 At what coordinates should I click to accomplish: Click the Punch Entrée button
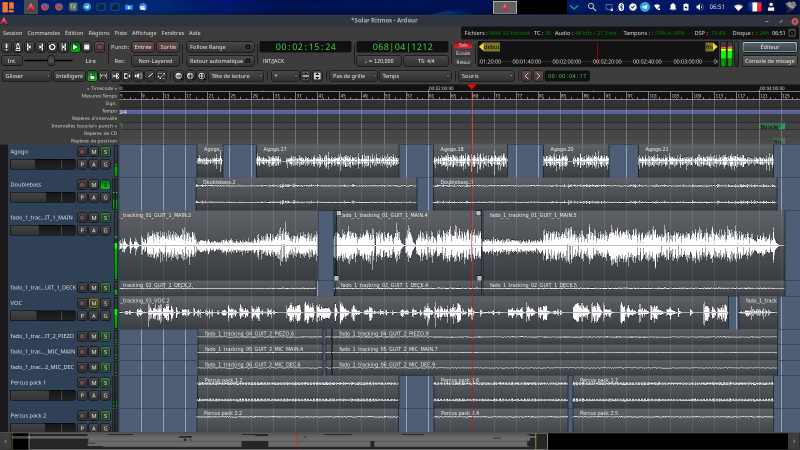pos(143,47)
